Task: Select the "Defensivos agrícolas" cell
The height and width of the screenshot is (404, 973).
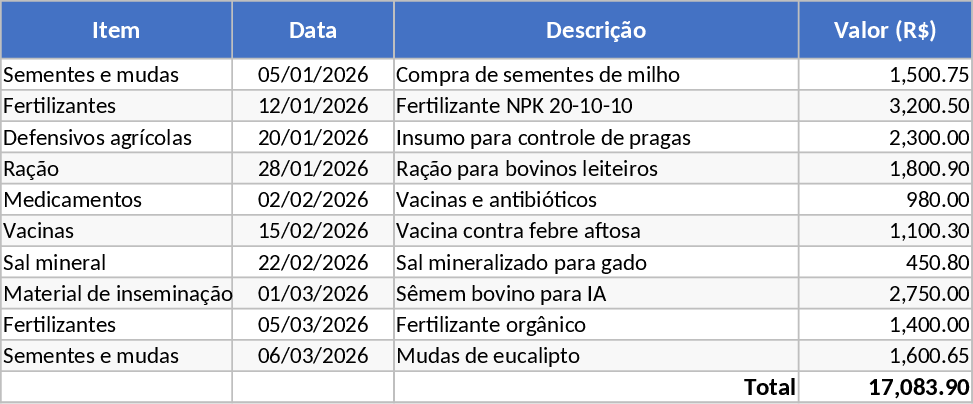Action: (98, 138)
